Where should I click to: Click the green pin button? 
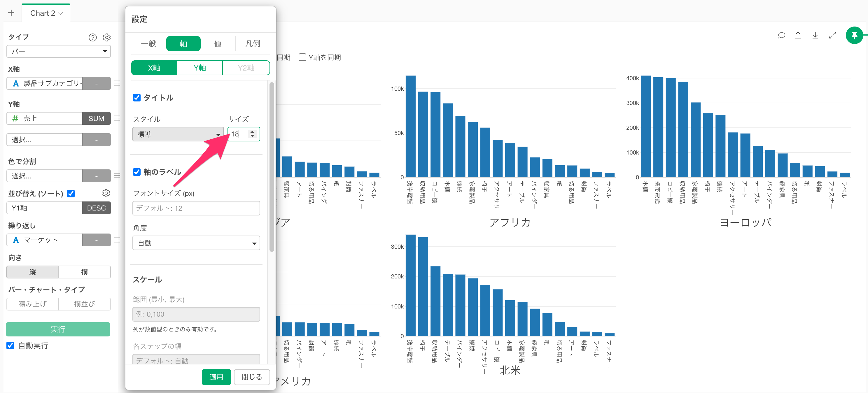pos(854,35)
